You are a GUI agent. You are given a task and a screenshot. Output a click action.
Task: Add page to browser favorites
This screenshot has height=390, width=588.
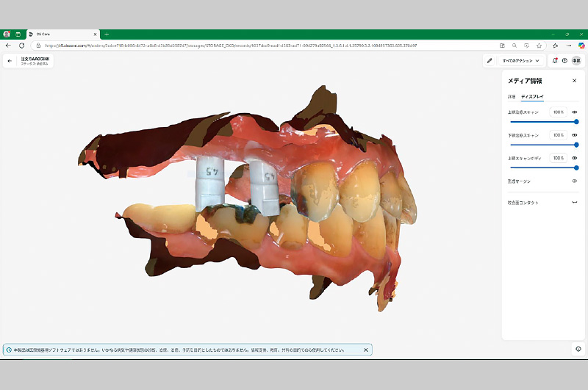(539, 45)
